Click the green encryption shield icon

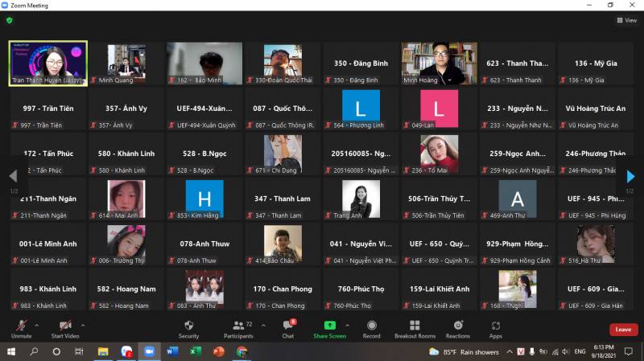click(x=10, y=20)
